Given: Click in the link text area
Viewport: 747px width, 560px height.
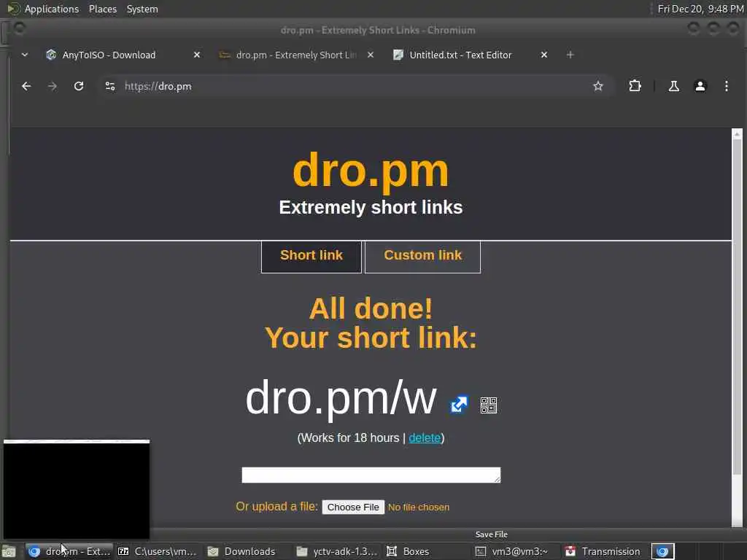Looking at the screenshot, I should [371, 475].
